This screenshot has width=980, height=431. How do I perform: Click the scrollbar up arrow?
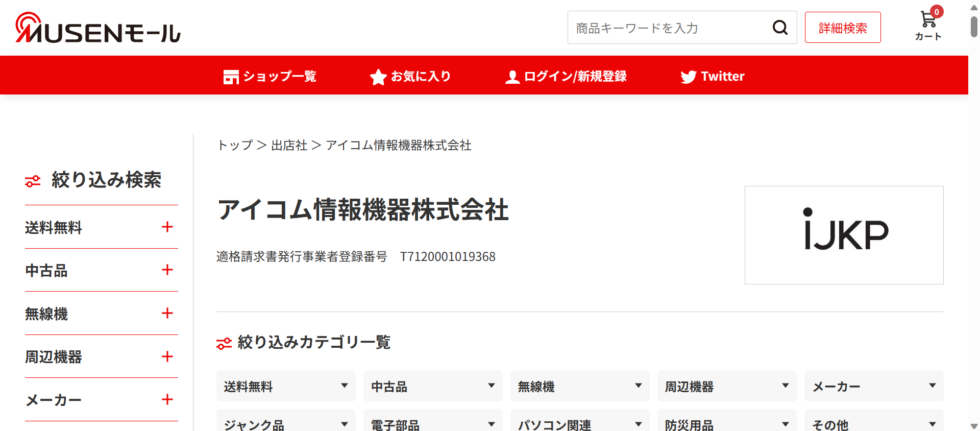click(x=974, y=8)
